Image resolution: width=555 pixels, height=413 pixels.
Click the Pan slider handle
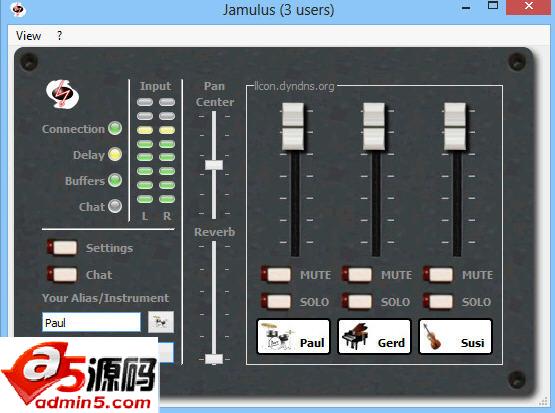coord(214,165)
